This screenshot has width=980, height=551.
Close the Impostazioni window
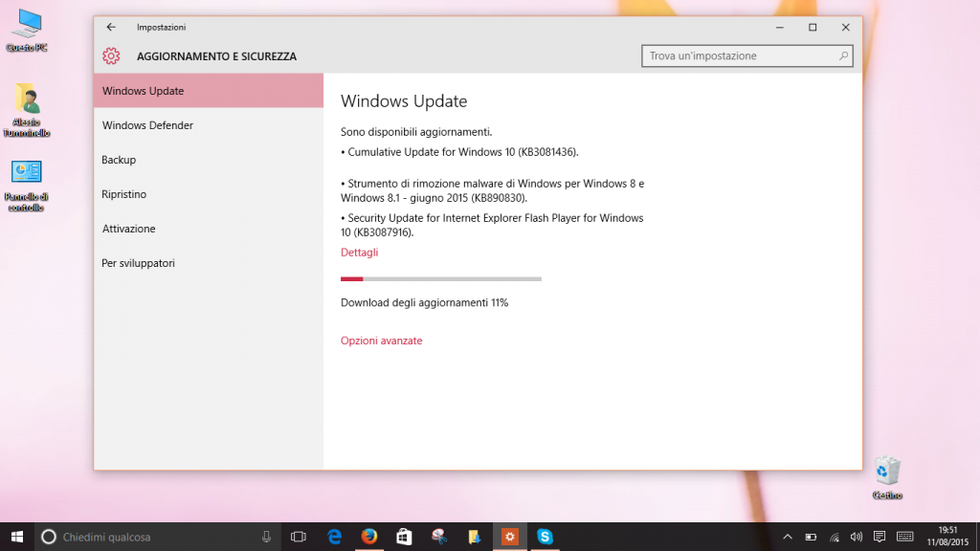click(x=846, y=27)
